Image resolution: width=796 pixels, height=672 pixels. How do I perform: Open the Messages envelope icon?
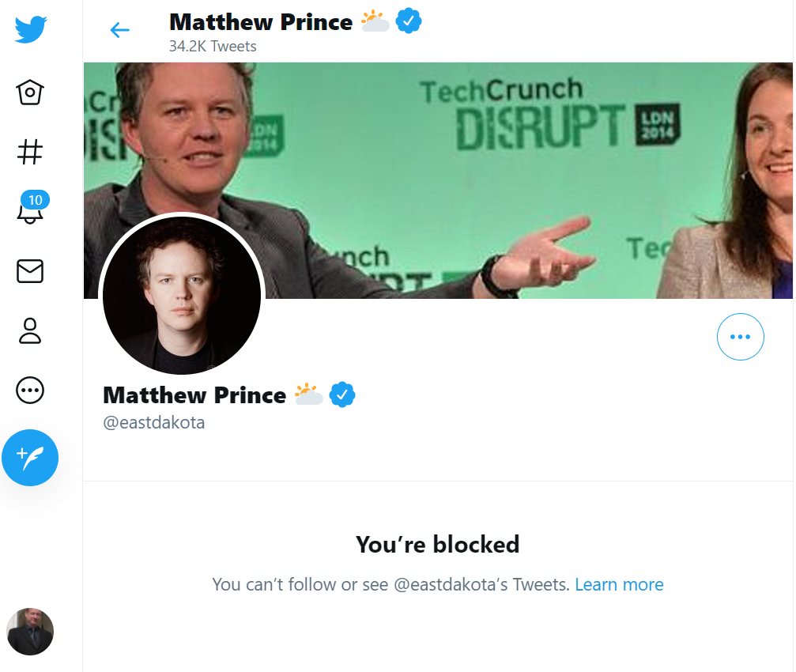tap(30, 271)
